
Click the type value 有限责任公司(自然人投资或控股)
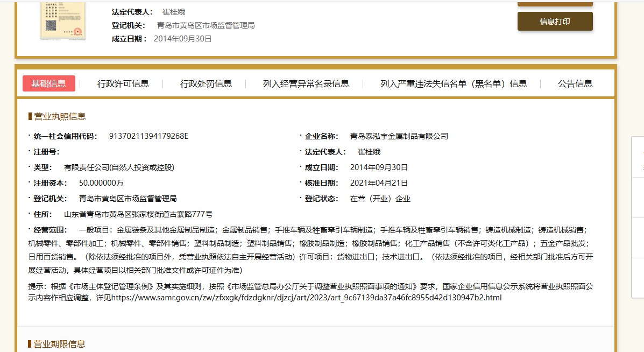coord(119,167)
